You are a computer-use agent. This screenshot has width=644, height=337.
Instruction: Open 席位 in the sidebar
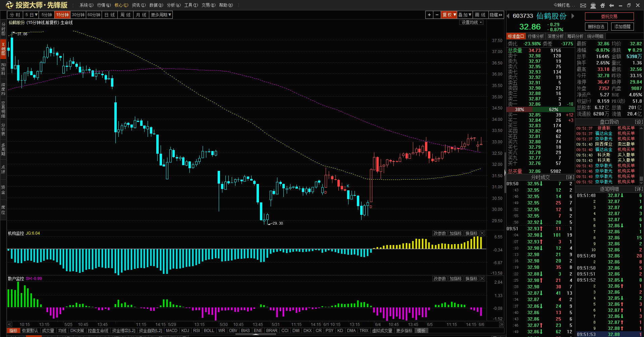point(3,210)
